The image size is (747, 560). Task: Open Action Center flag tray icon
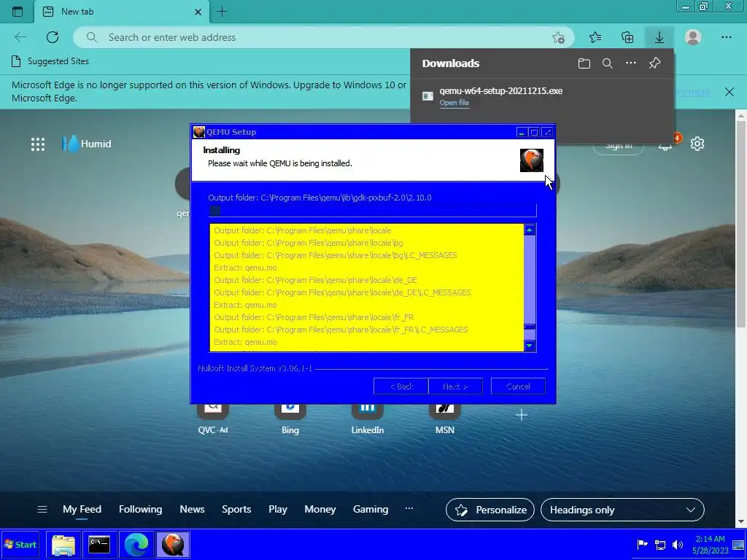coord(642,544)
